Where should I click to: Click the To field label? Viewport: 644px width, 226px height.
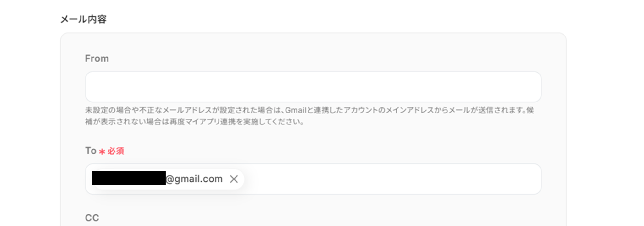pyautogui.click(x=91, y=151)
